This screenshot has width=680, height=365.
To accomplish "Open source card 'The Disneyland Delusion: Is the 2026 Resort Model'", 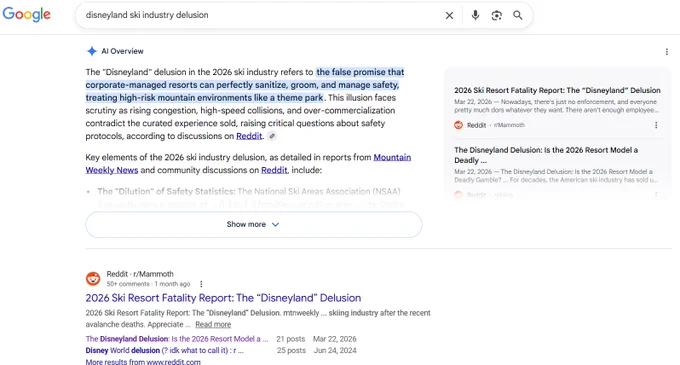I will (x=546, y=155).
